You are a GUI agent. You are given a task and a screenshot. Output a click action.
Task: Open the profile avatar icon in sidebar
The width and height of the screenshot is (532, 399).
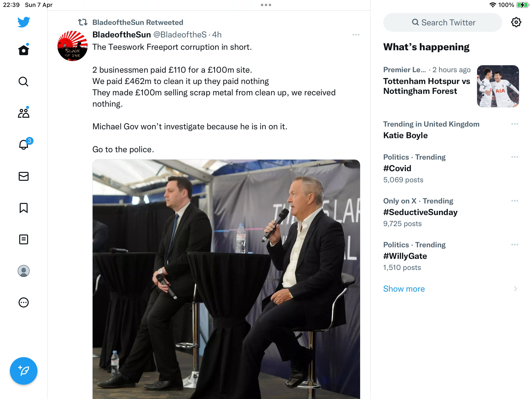click(24, 271)
